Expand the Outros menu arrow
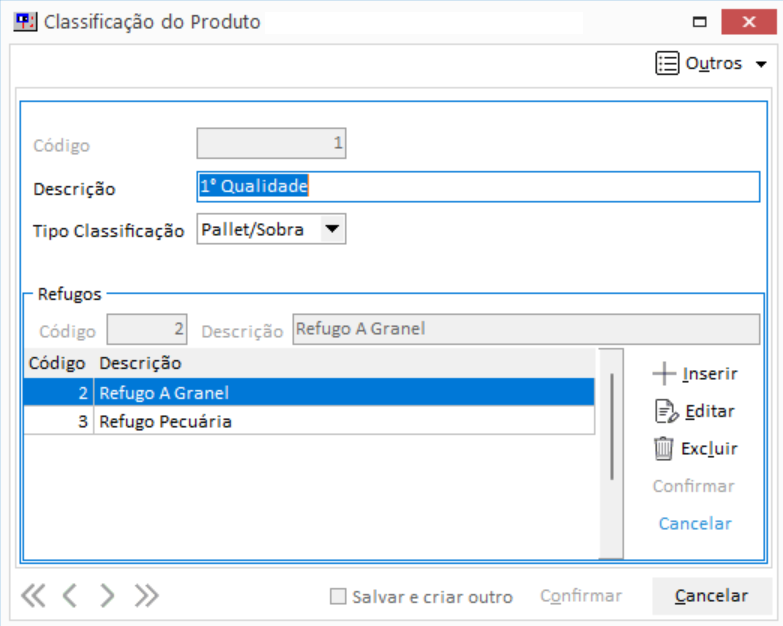783x626 pixels. coord(761,64)
